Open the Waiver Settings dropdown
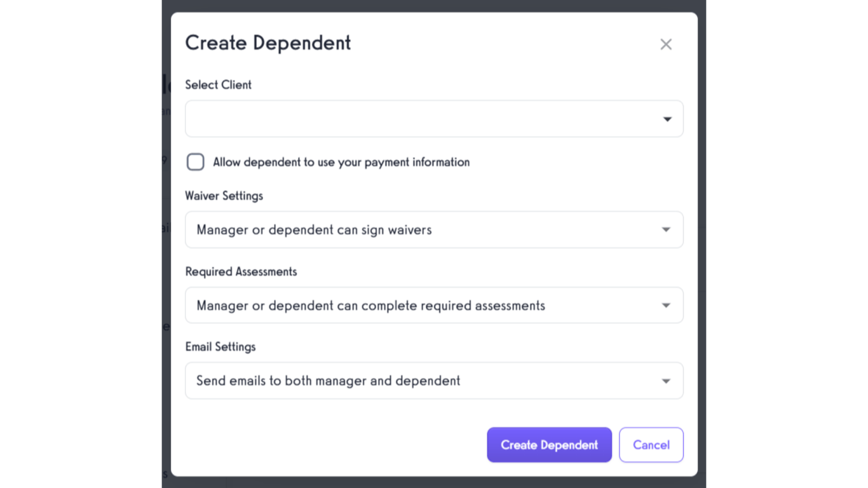This screenshot has width=868, height=488. tap(434, 229)
